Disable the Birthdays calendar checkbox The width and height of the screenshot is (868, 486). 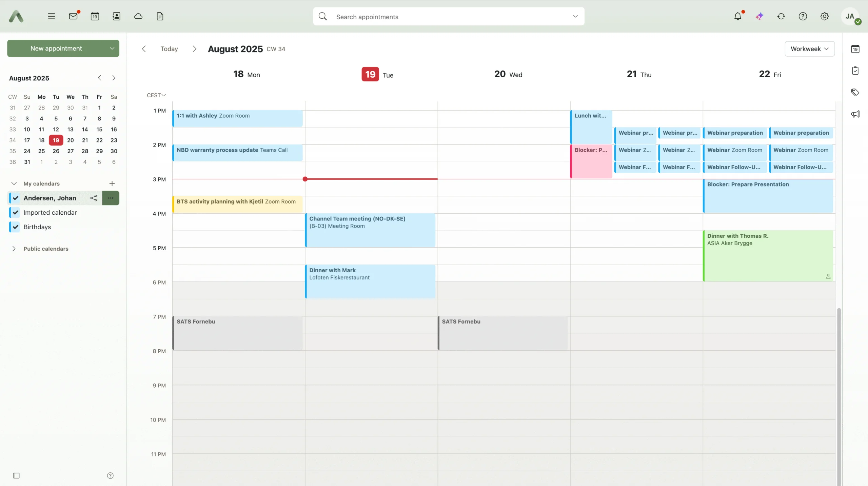pos(16,227)
